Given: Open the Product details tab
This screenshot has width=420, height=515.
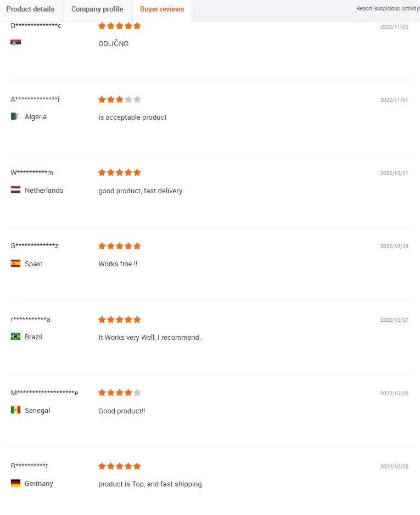Looking at the screenshot, I should click(x=30, y=9).
